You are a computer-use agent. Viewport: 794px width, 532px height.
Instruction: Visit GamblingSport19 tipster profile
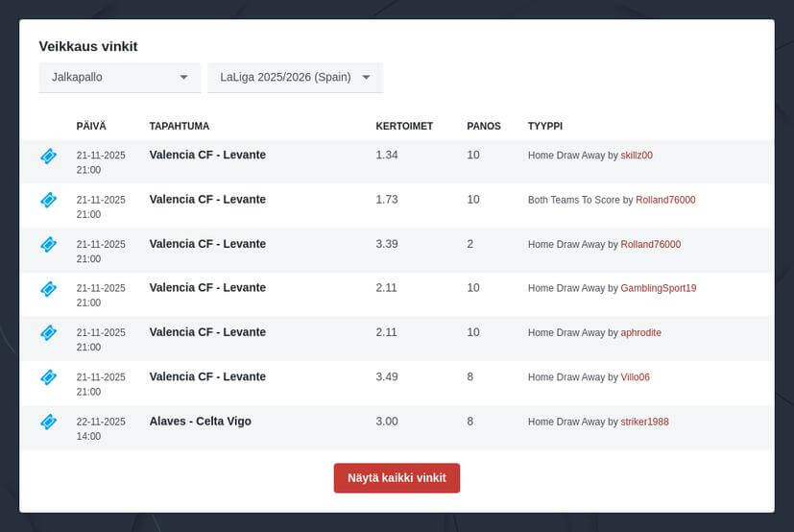pyautogui.click(x=659, y=288)
